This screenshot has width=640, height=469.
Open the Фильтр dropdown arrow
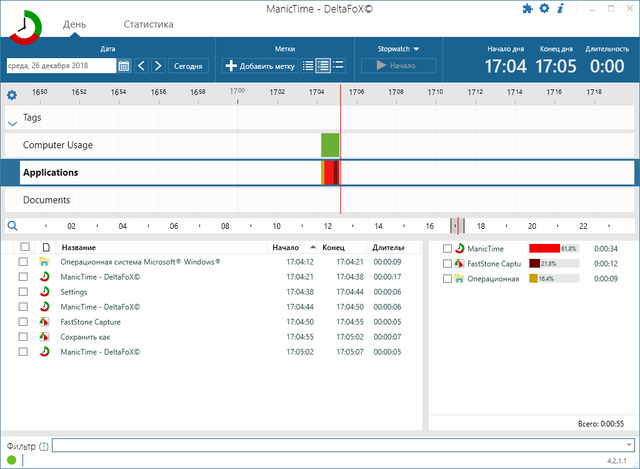627,445
